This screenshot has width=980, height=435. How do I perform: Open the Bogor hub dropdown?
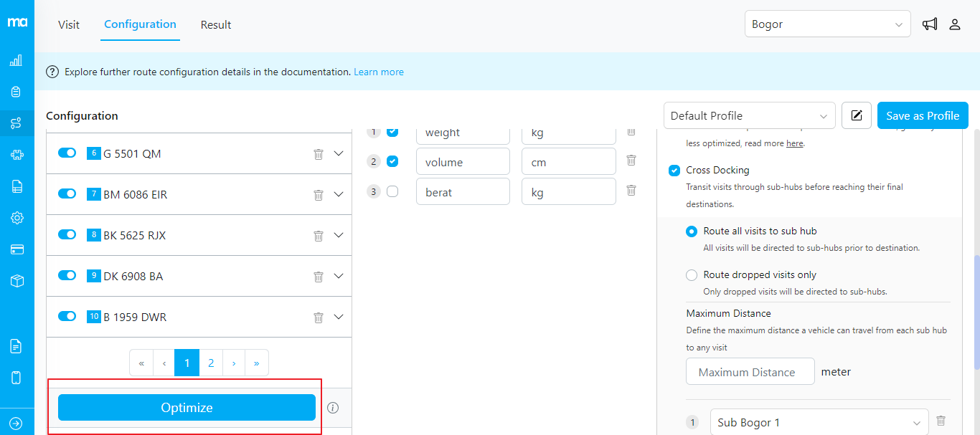pos(827,24)
